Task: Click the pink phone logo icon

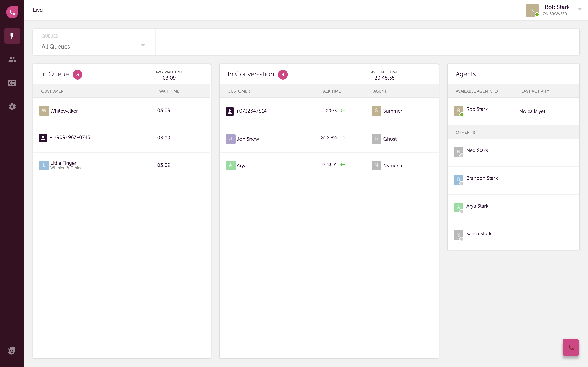Action: click(12, 12)
